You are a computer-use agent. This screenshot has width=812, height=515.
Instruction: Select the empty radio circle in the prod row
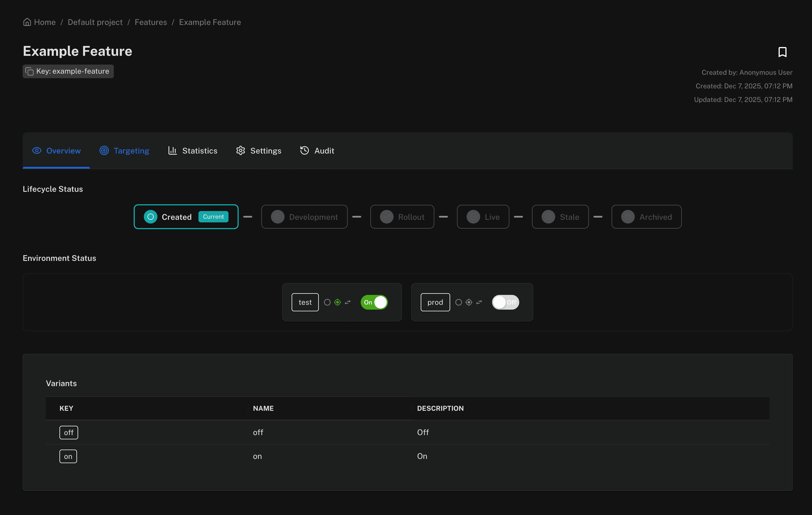(459, 302)
